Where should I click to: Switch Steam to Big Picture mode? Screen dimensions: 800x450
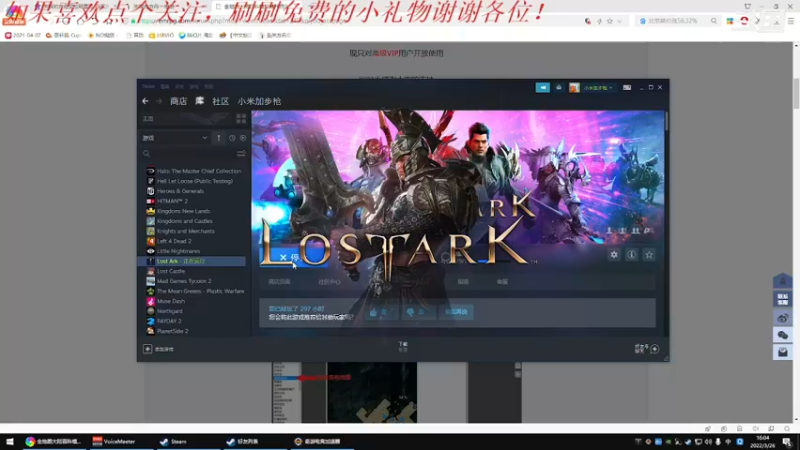point(627,88)
